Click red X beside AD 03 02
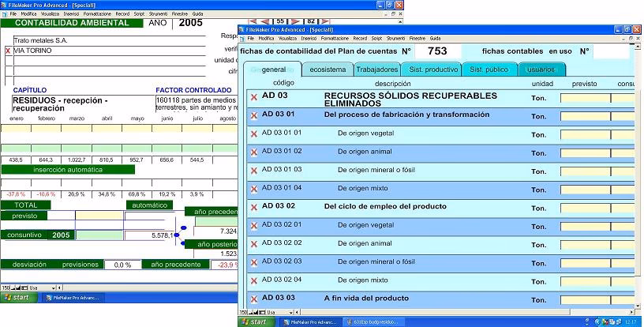644x327 pixels. pyautogui.click(x=254, y=208)
